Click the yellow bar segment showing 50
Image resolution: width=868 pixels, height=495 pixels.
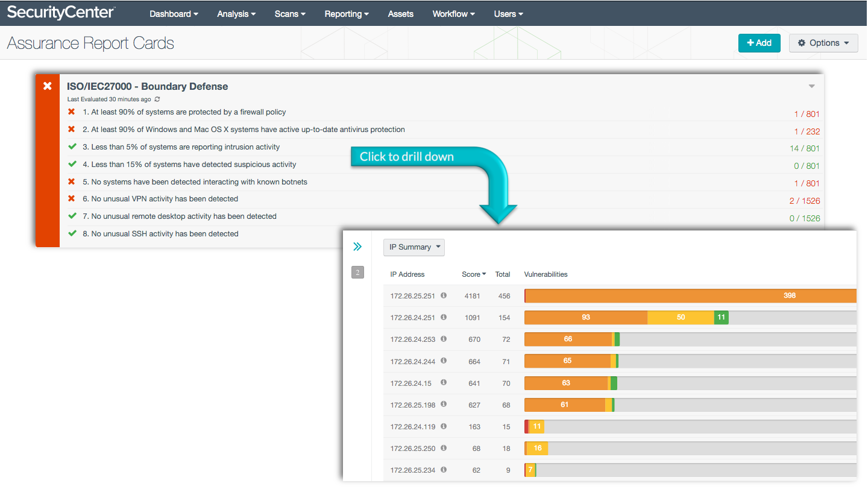(x=681, y=317)
